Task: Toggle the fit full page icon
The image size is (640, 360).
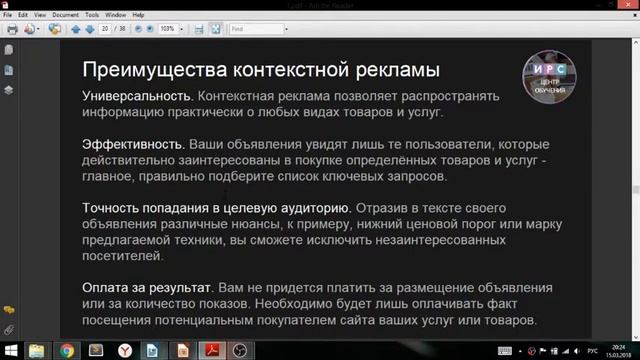Action: click(216, 29)
